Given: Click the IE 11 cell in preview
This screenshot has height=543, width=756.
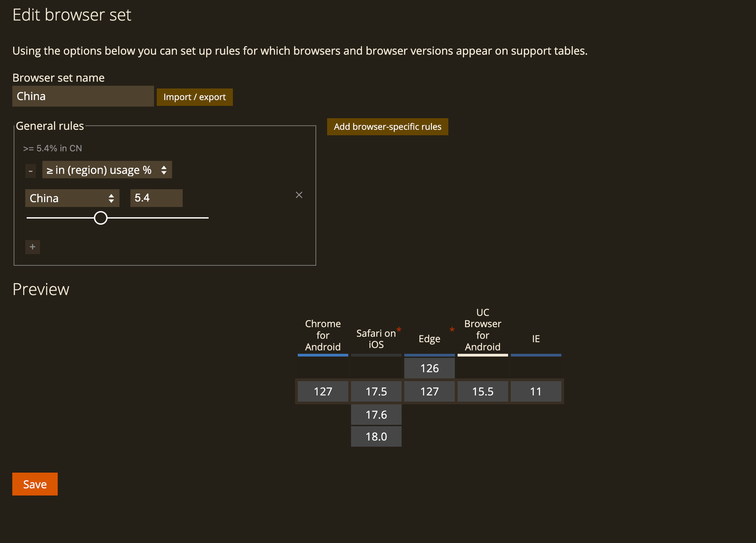Looking at the screenshot, I should [536, 391].
